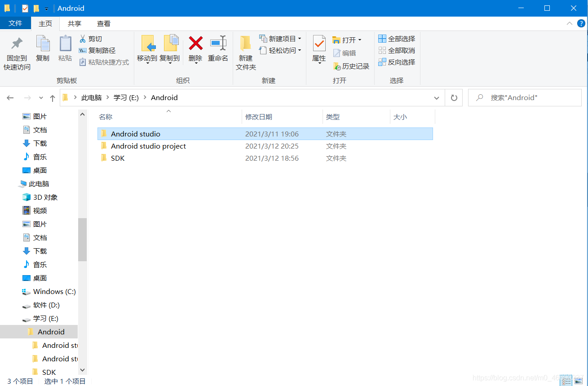Image resolution: width=588 pixels, height=386 pixels.
Task: Open the 轻松访问 easy access dropdown
Action: (300, 51)
